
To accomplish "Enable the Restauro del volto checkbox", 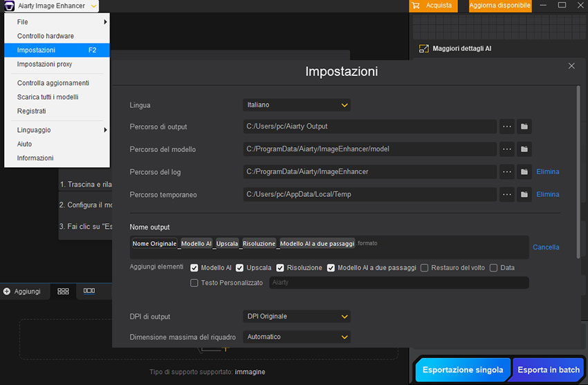I will 424,267.
